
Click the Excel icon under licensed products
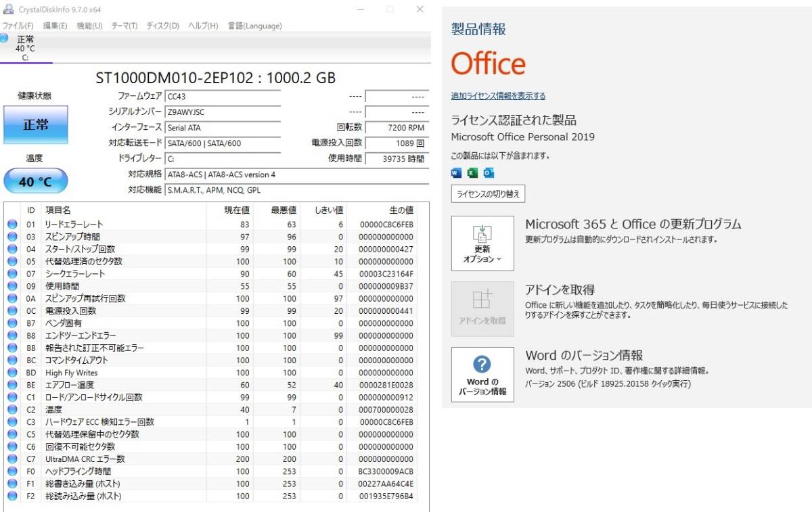[x=472, y=172]
